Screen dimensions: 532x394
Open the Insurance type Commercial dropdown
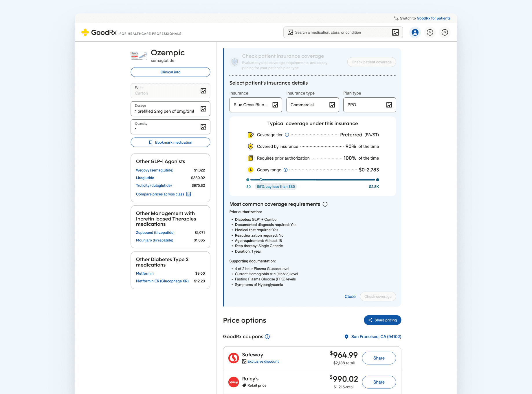[313, 105]
